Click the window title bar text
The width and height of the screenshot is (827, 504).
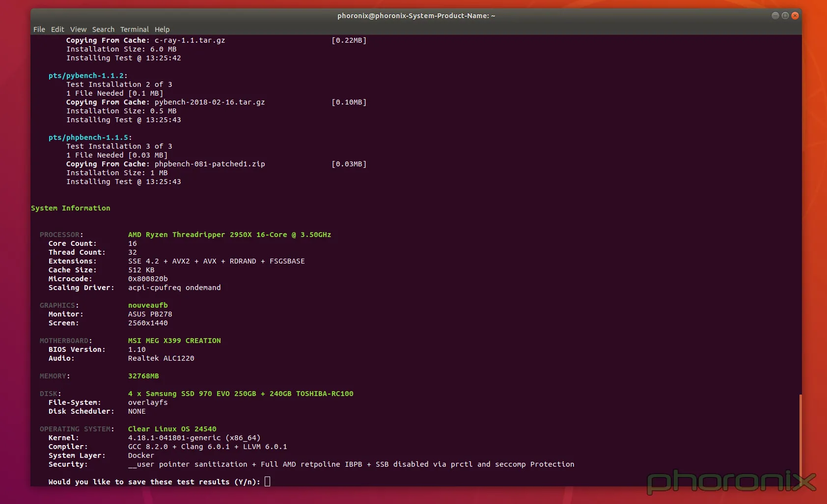(x=416, y=16)
